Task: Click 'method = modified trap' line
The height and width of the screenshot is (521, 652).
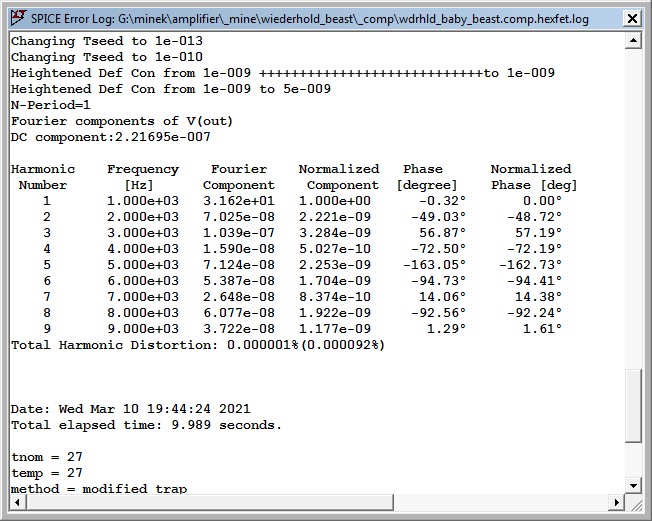Action: pyautogui.click(x=99, y=489)
